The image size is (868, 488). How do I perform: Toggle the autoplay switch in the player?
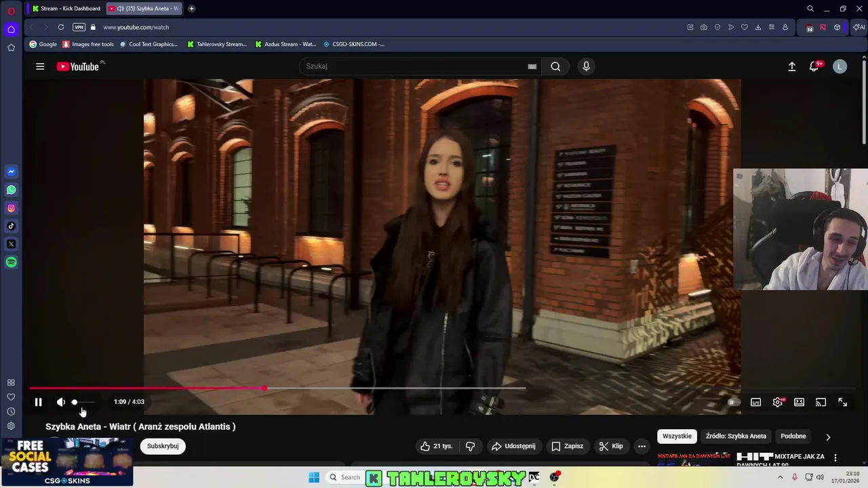(734, 402)
